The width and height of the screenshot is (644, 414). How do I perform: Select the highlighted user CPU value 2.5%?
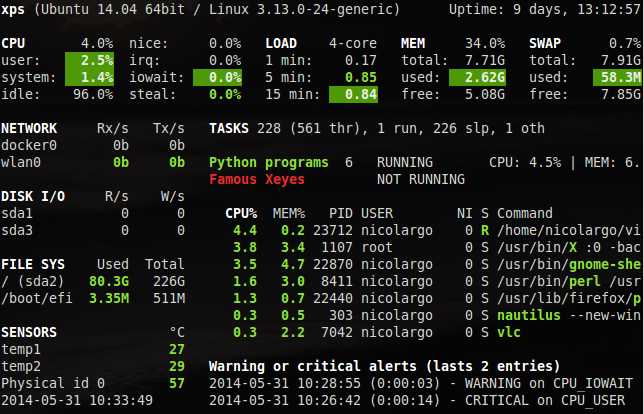point(90,60)
